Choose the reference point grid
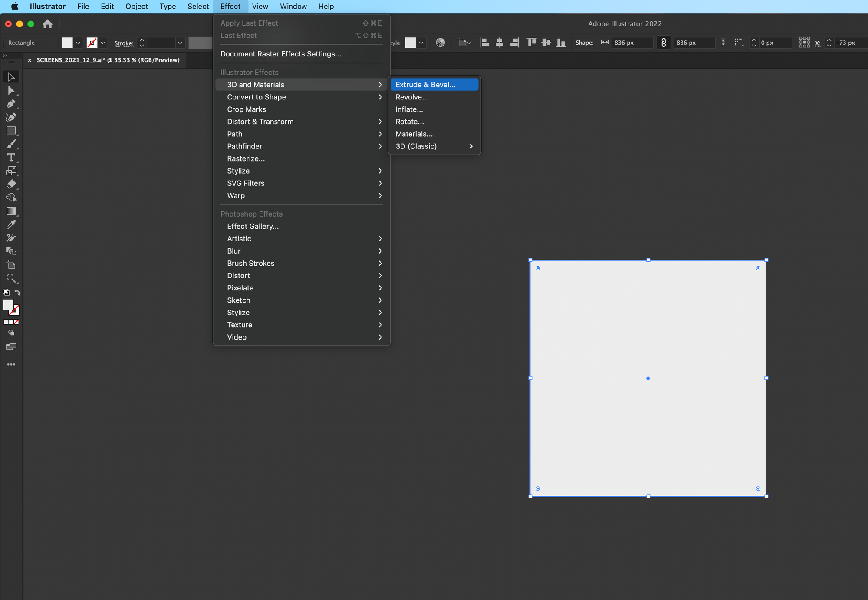Image resolution: width=868 pixels, height=600 pixels. [x=804, y=43]
